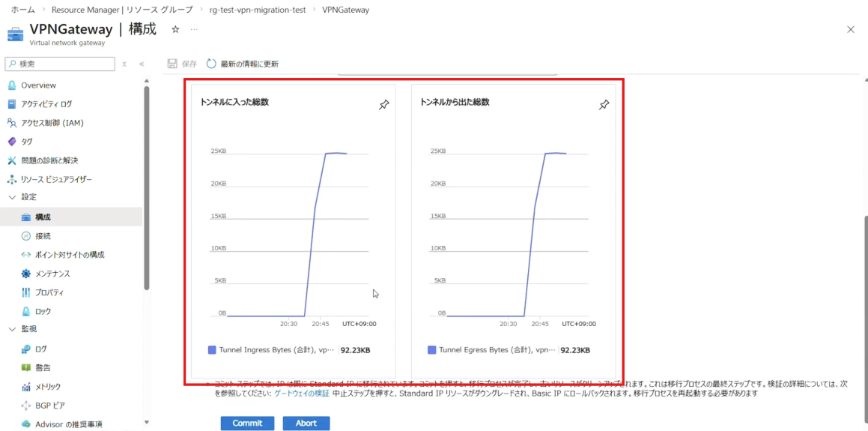
Task: Click the 最新の情報に更新 refresh icon
Action: point(211,64)
